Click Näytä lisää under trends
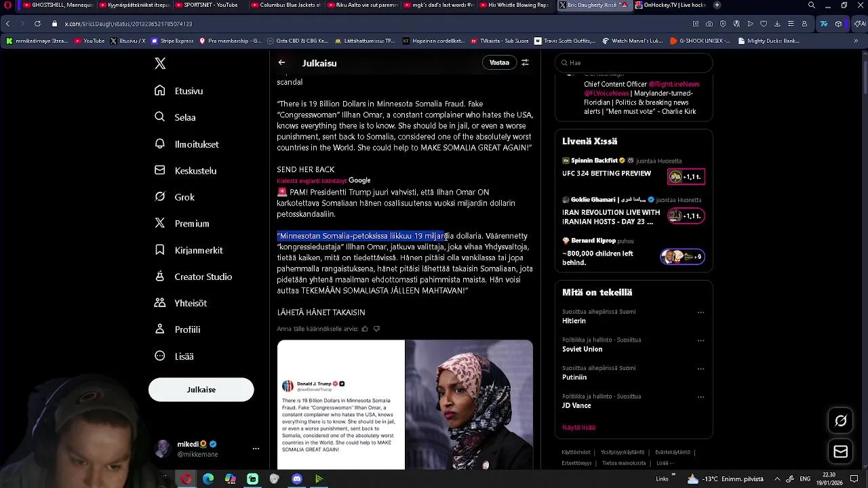 (578, 428)
